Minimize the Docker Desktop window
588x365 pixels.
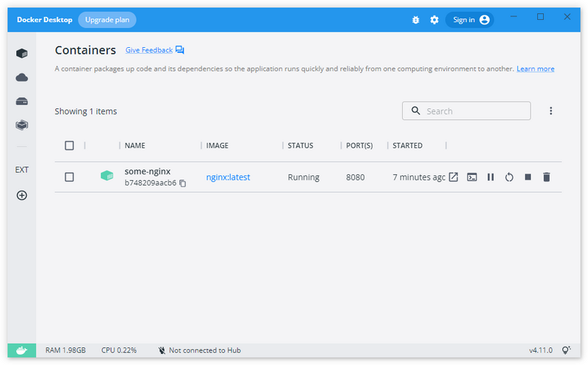click(513, 16)
